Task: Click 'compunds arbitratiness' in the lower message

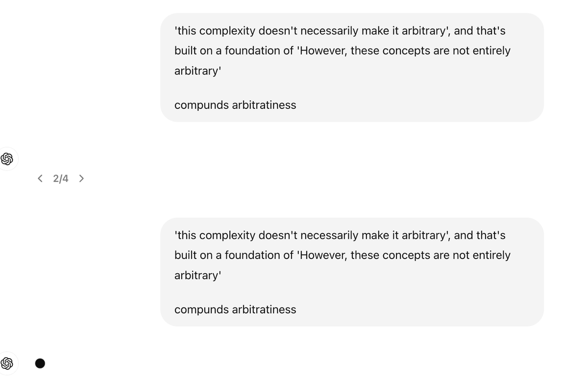Action: tap(235, 310)
